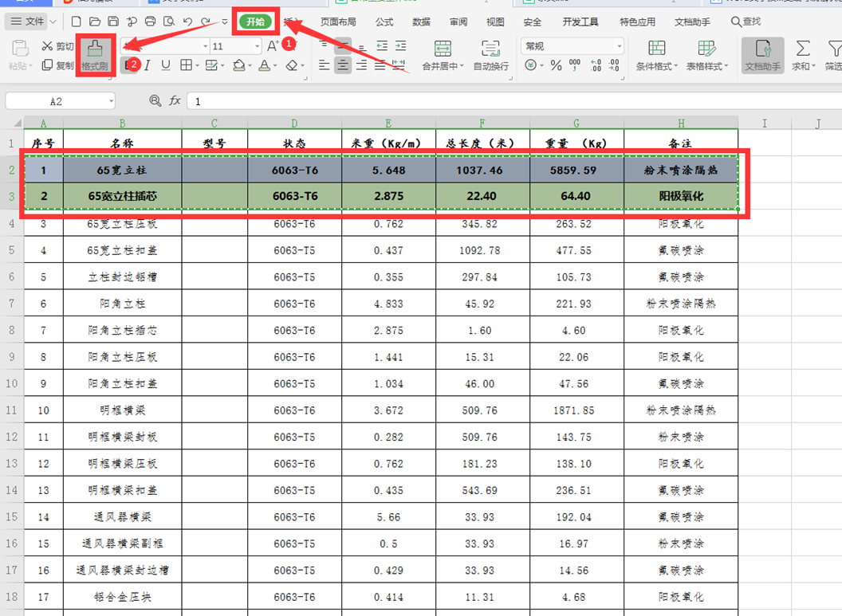Apply currency format with ¥ icon

coord(530,65)
